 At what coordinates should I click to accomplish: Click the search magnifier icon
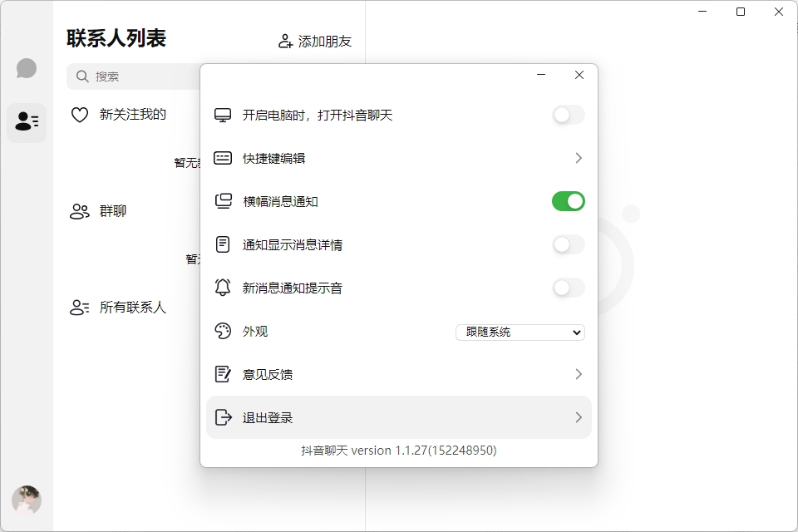pos(82,76)
